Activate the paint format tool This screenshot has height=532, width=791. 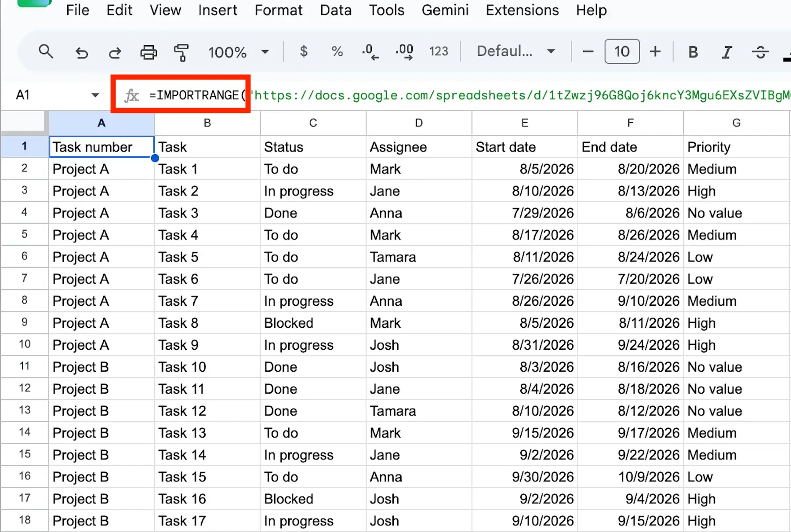pyautogui.click(x=181, y=52)
